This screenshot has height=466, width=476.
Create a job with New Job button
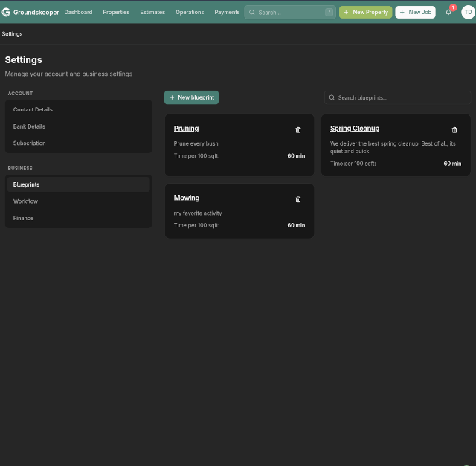(x=415, y=12)
